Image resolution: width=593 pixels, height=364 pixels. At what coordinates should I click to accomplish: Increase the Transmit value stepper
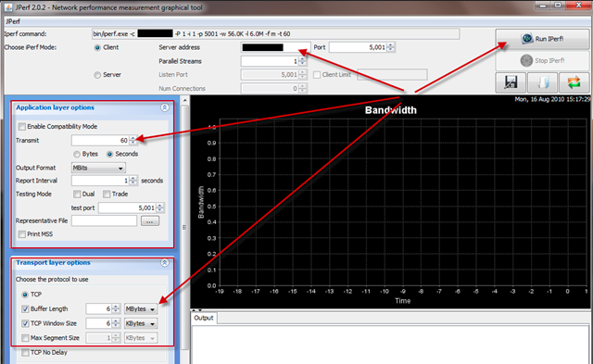tap(132, 138)
